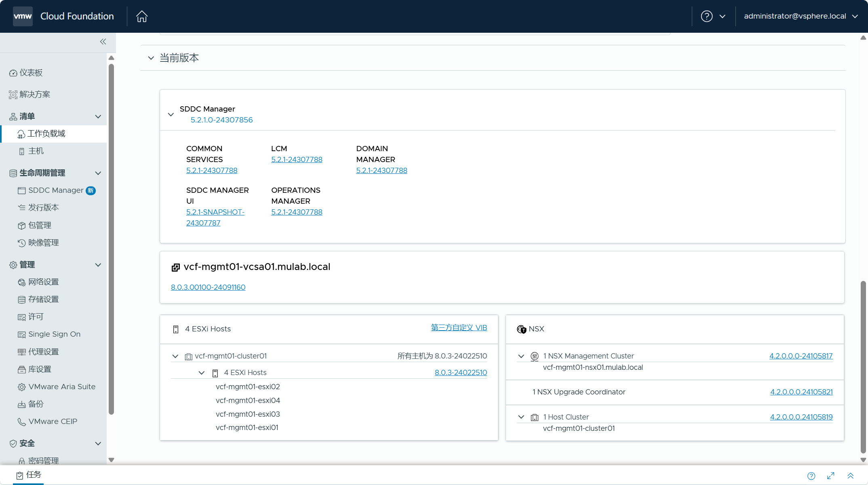Click the 发行版本 release versions icon
Image resolution: width=868 pixels, height=485 pixels.
coord(22,208)
